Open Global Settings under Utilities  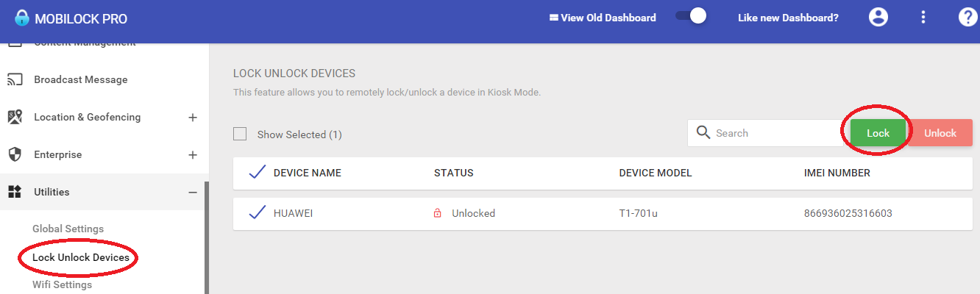click(68, 229)
